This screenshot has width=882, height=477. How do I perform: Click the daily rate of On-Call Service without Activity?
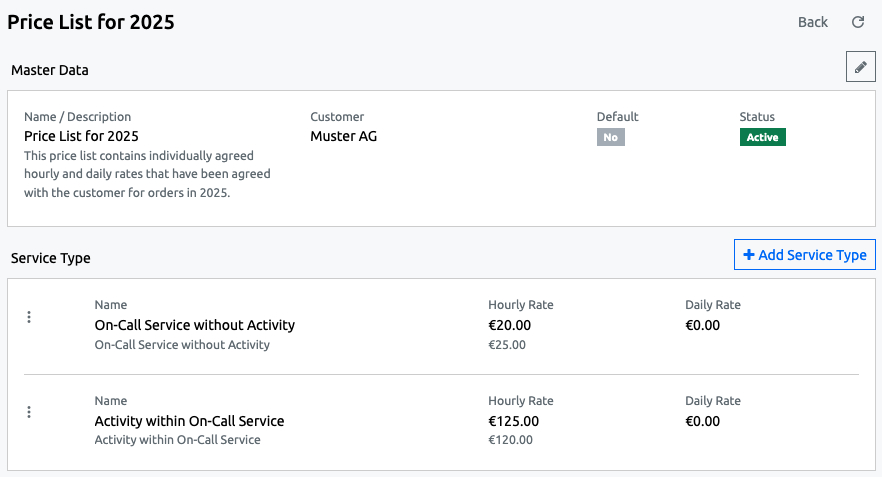pos(703,325)
